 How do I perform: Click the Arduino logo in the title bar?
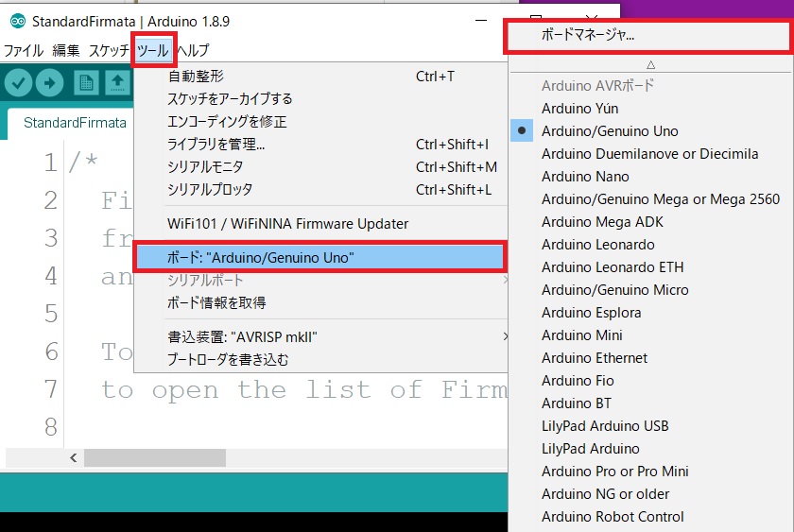coord(18,21)
